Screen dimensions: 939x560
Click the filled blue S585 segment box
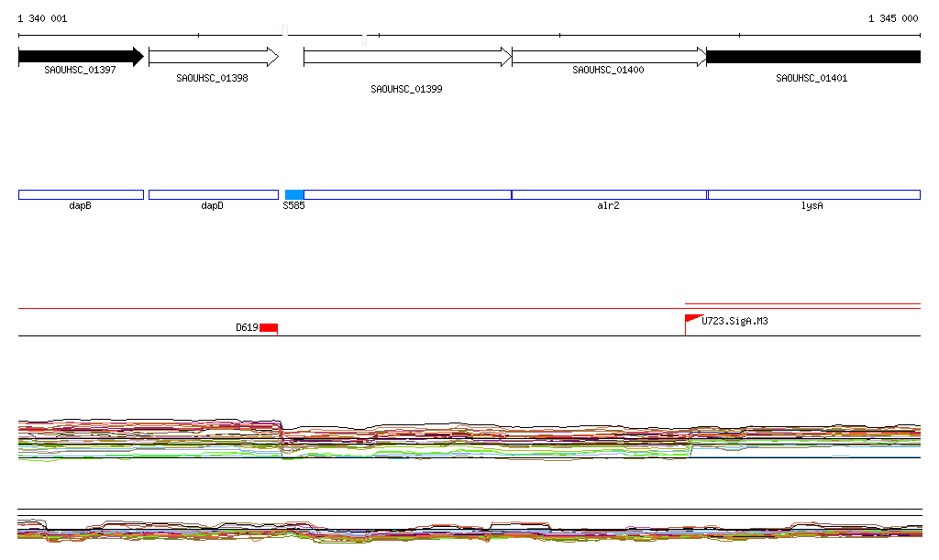294,194
